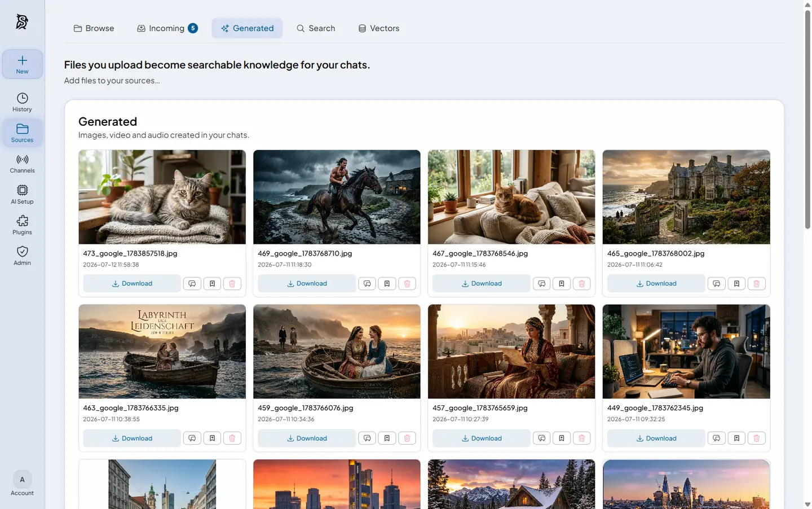Open the Channels sidebar icon
812x509 pixels.
(22, 164)
